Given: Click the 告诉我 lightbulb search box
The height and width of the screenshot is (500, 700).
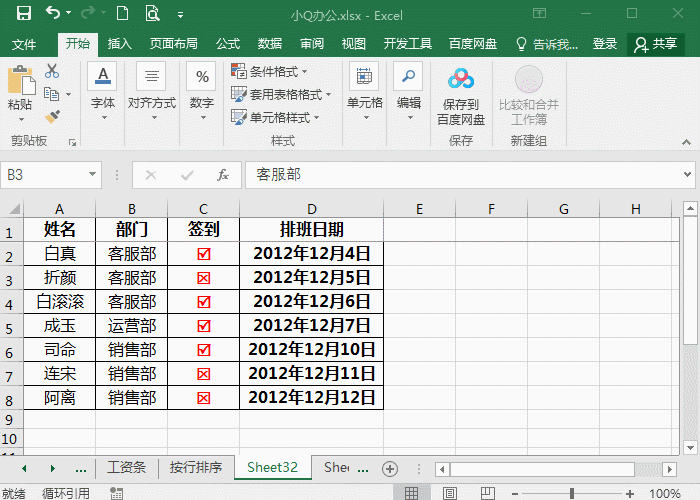Looking at the screenshot, I should (x=547, y=44).
